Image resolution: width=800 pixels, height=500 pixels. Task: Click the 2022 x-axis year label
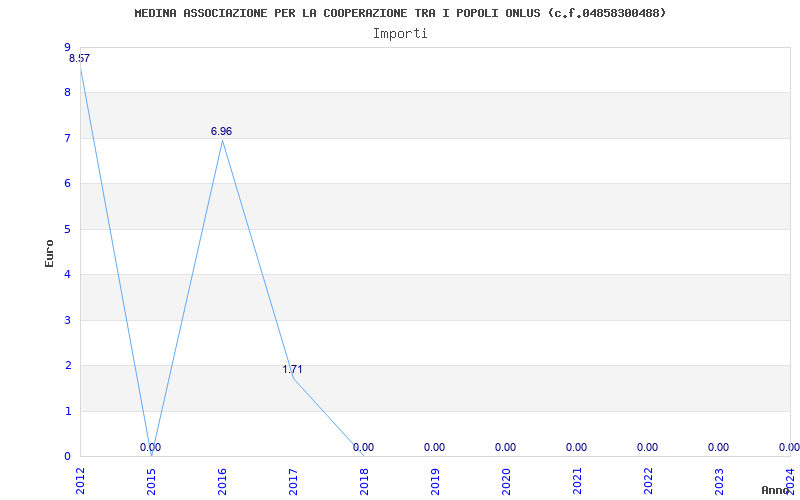coord(648,480)
